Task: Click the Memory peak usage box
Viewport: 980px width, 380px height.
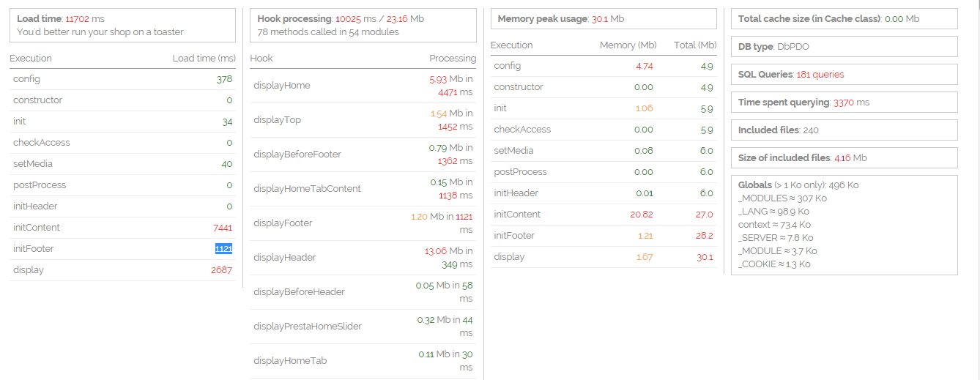Action: (604, 19)
